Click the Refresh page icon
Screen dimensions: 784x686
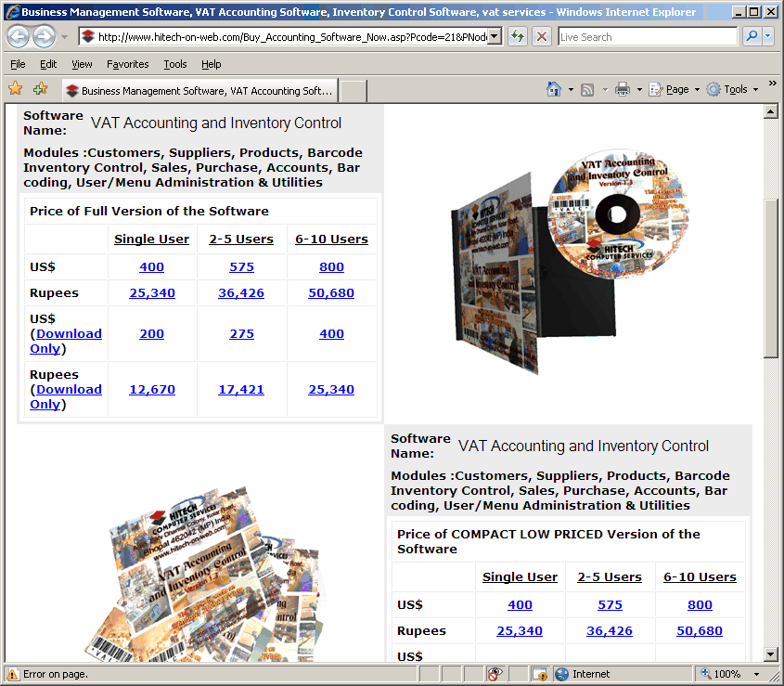pos(518,36)
